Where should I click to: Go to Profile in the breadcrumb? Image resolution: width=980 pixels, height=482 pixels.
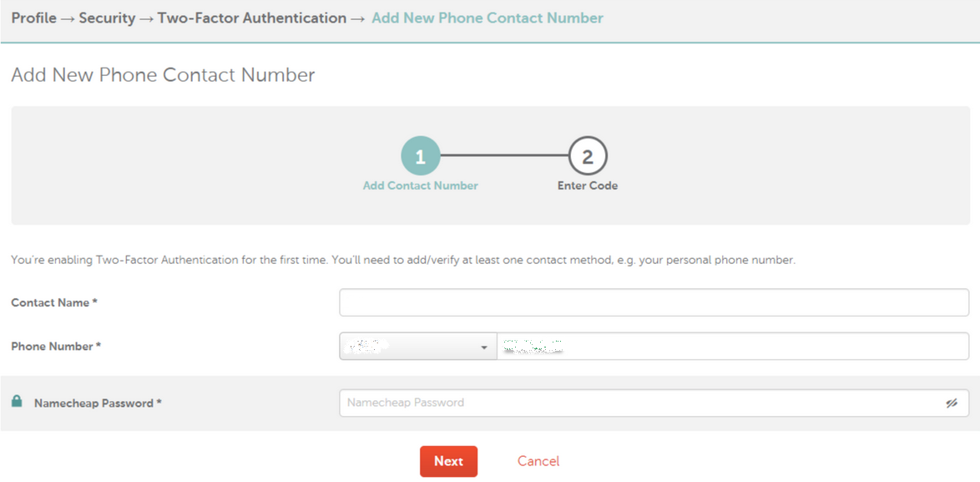[x=33, y=18]
